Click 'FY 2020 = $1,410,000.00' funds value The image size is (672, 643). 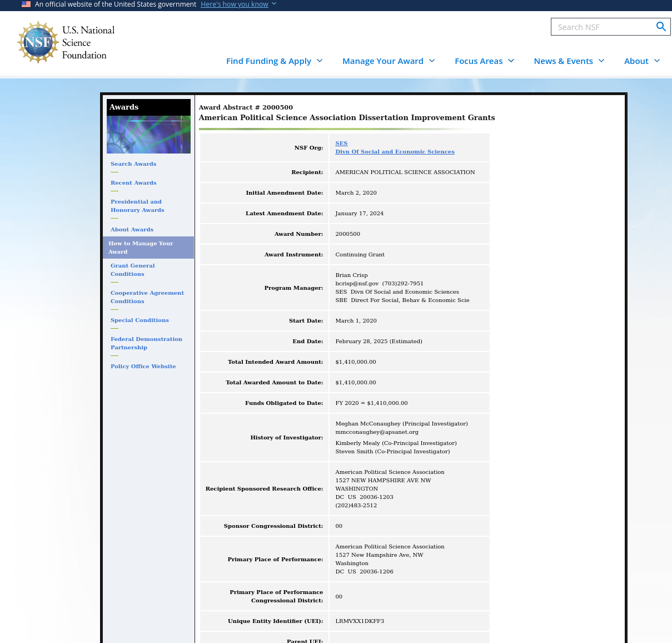coord(371,403)
